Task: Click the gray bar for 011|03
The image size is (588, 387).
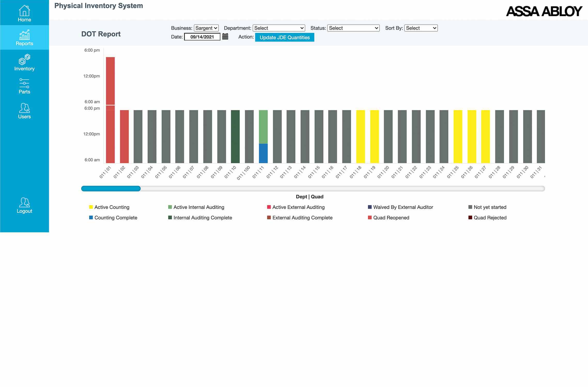Action: click(138, 136)
